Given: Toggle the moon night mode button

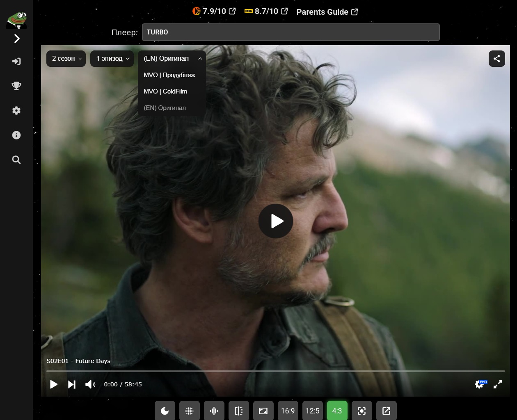Looking at the screenshot, I should tap(165, 411).
